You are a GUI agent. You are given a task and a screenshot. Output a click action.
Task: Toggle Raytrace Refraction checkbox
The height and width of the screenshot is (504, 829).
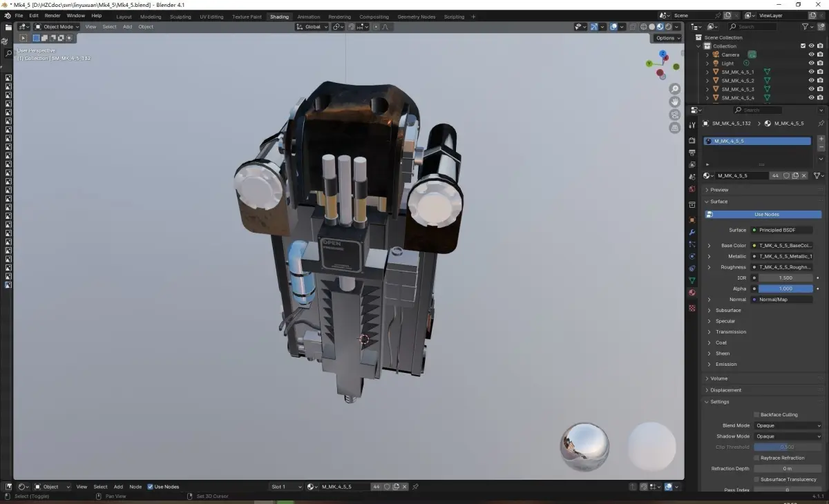pyautogui.click(x=756, y=458)
